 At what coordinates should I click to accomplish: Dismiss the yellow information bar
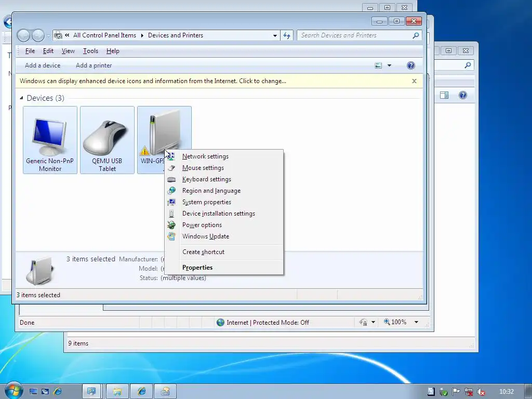[x=414, y=81]
